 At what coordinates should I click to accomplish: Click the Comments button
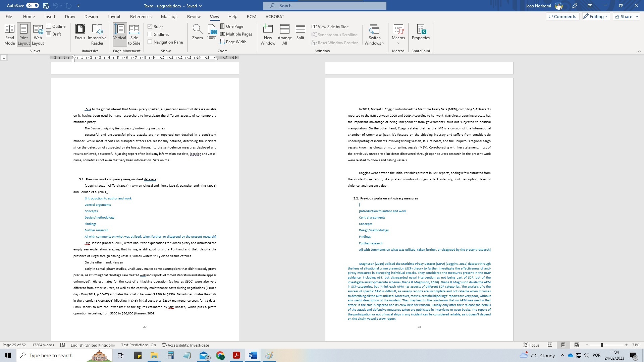(x=562, y=16)
